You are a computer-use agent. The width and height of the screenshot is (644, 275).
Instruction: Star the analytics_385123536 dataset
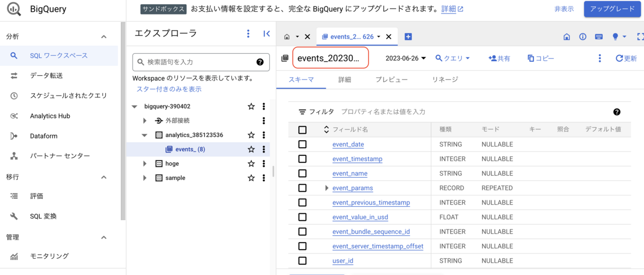click(251, 135)
